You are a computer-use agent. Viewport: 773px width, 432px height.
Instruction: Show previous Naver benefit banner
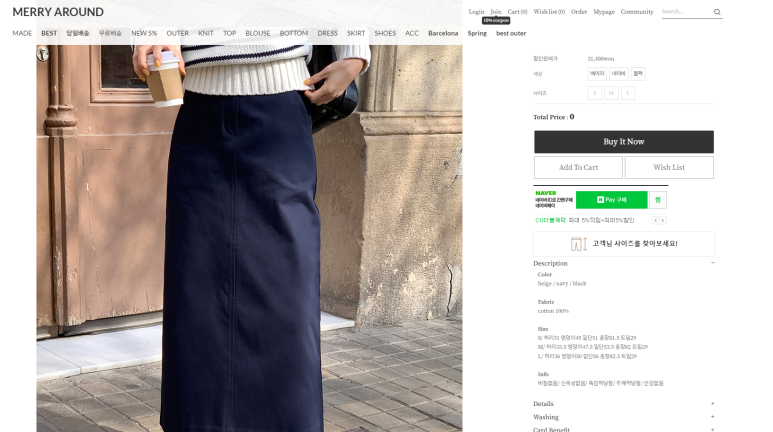655,220
